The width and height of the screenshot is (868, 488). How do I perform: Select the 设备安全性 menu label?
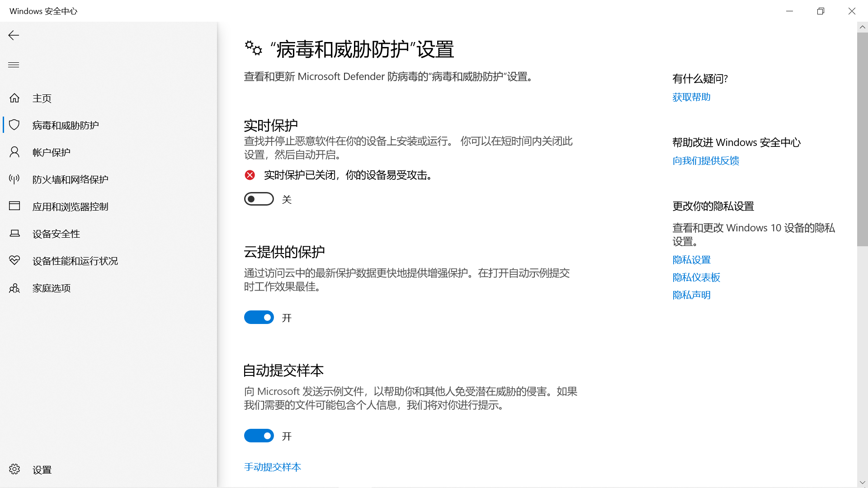point(56,234)
